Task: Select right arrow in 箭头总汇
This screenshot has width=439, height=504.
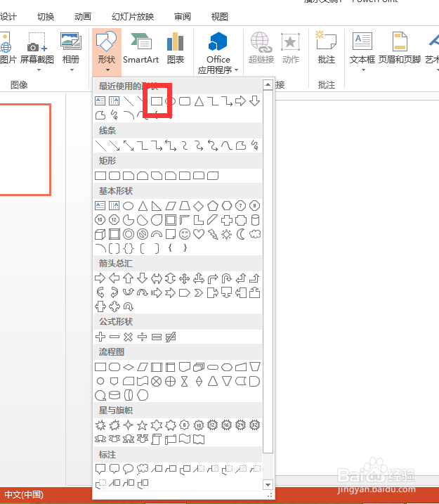Action: pyautogui.click(x=100, y=278)
